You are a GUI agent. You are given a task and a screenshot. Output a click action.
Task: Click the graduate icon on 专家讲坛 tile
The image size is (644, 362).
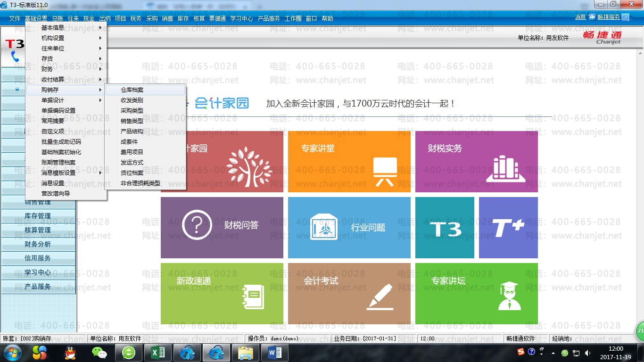(x=510, y=296)
